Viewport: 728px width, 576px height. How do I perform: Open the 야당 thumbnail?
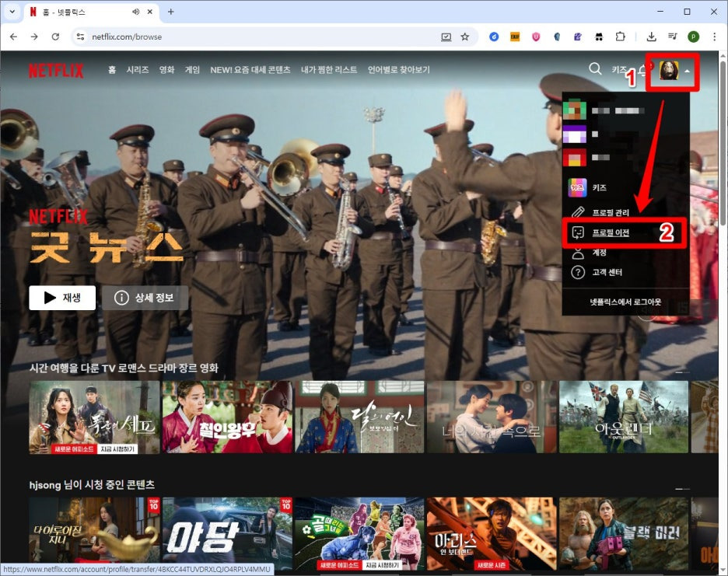pos(227,534)
